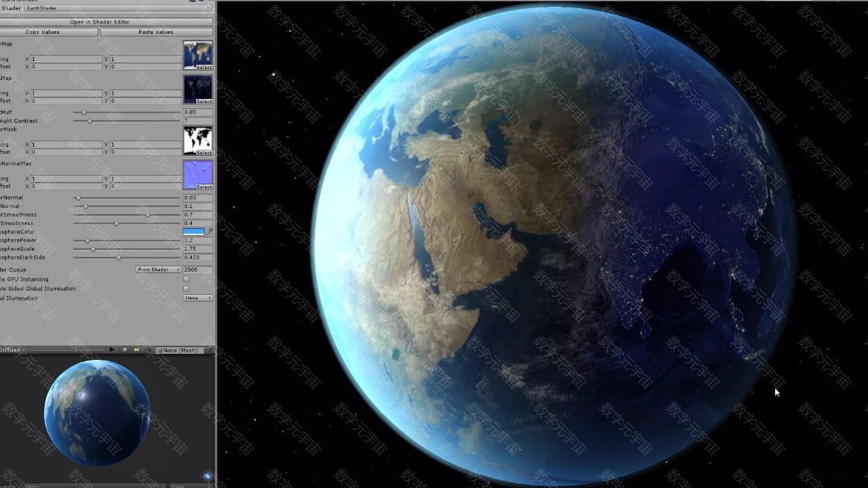Open the atmosphere color blue swatch
The image size is (868, 488).
[x=193, y=232]
